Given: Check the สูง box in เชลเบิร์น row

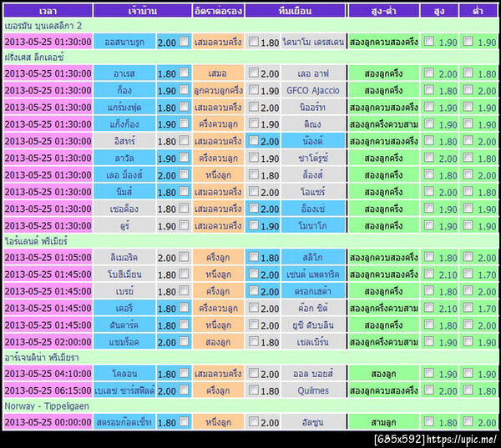Looking at the screenshot, I should (429, 341).
